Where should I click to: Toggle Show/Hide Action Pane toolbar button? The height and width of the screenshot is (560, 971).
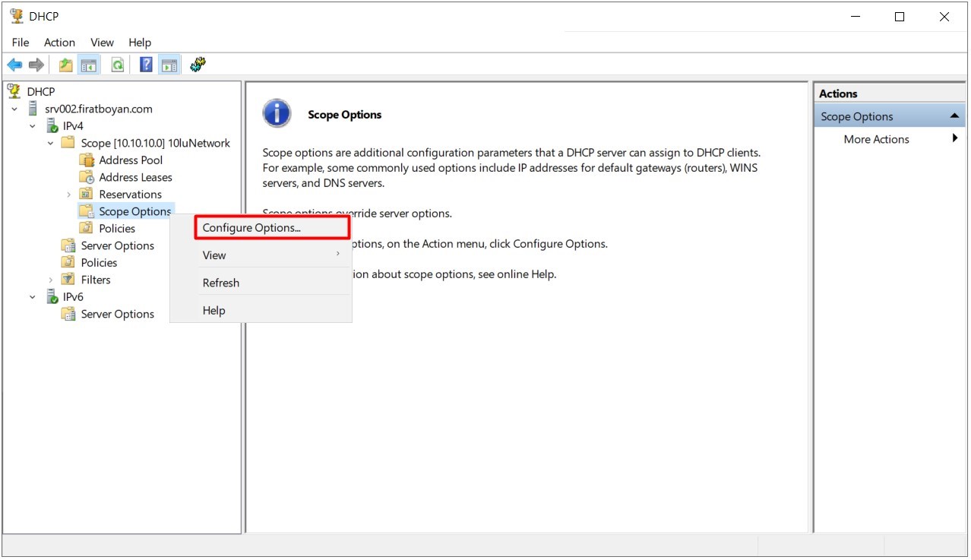click(169, 65)
